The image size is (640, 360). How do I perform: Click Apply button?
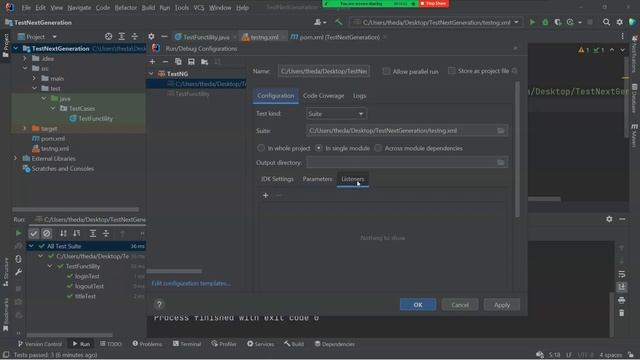(502, 305)
